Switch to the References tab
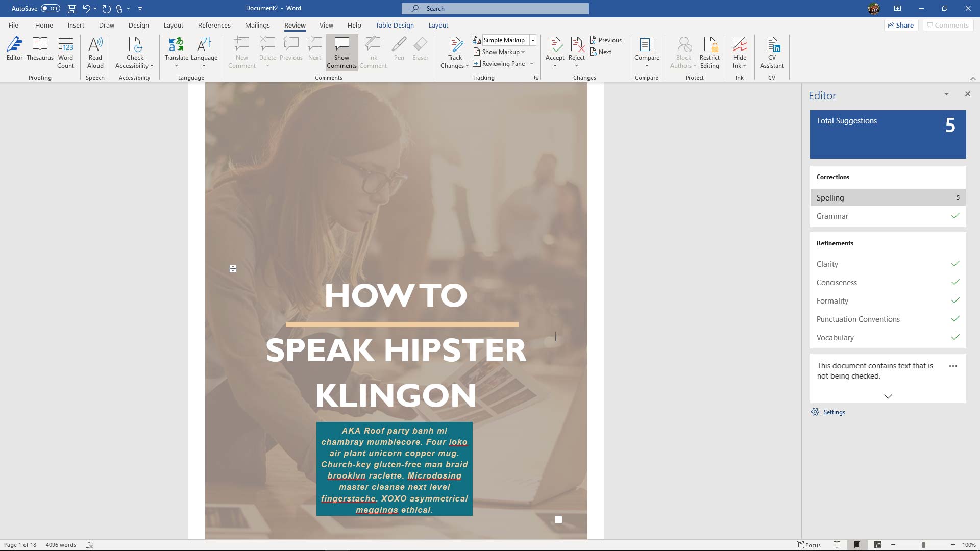The image size is (980, 551). pos(214,25)
